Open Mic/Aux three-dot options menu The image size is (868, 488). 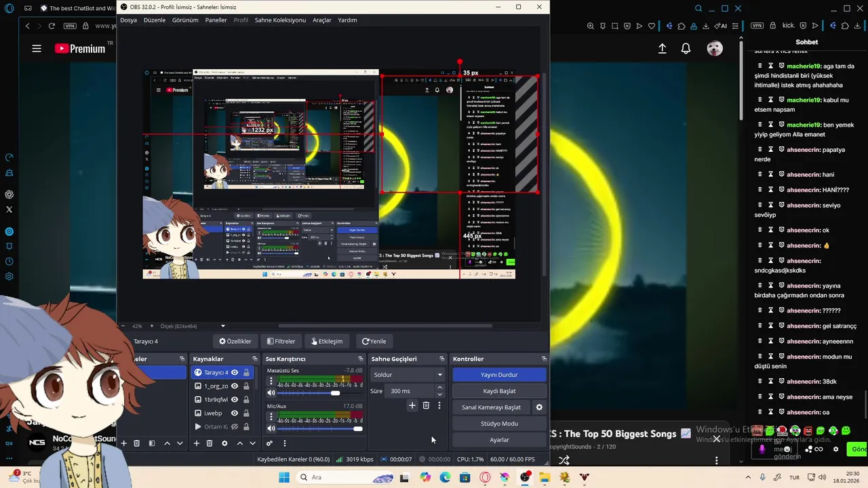pos(271,416)
